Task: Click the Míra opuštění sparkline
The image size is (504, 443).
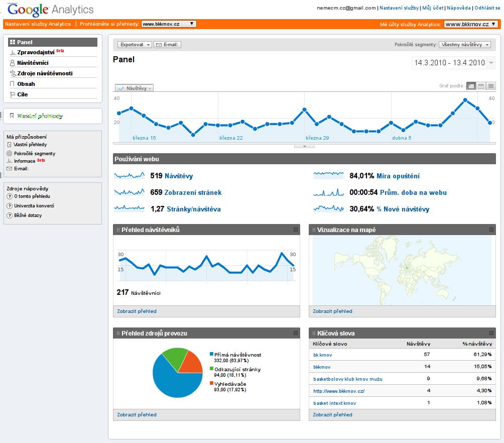Action: click(x=328, y=175)
